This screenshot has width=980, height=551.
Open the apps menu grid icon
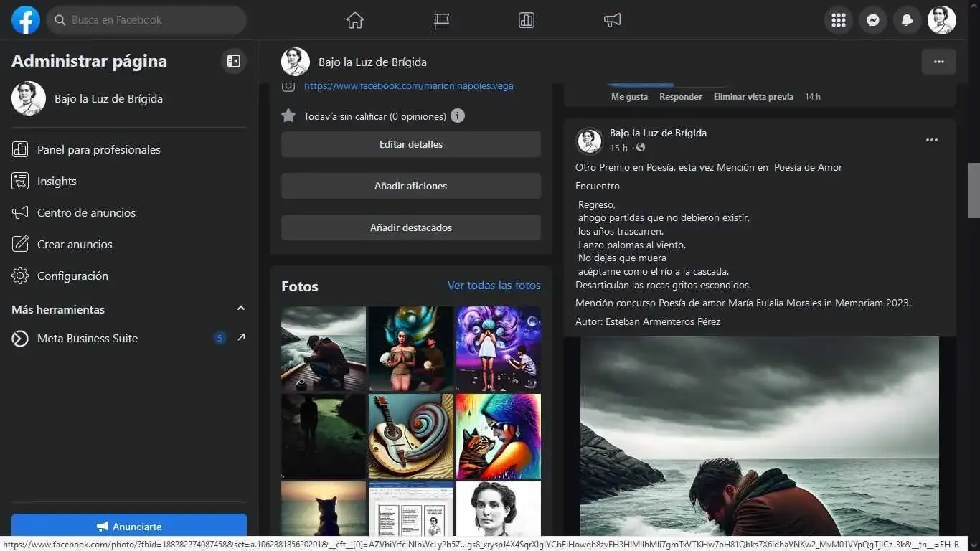pyautogui.click(x=839, y=20)
